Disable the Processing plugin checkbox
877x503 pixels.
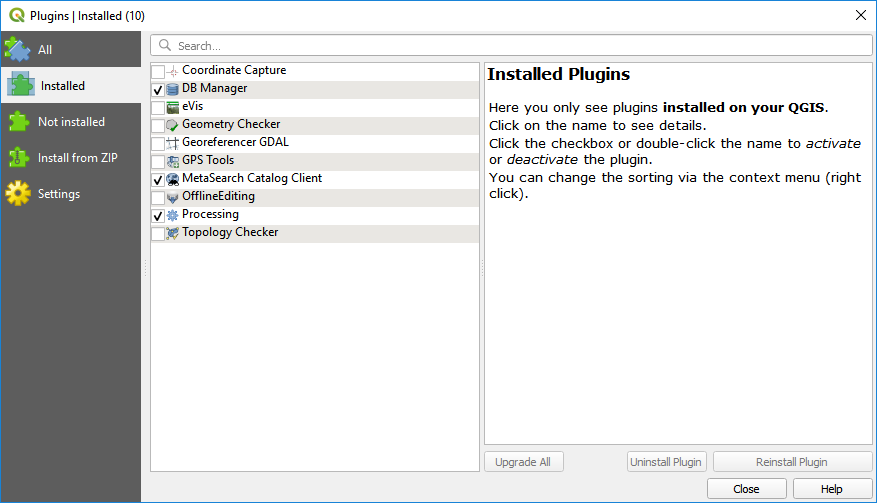click(158, 216)
